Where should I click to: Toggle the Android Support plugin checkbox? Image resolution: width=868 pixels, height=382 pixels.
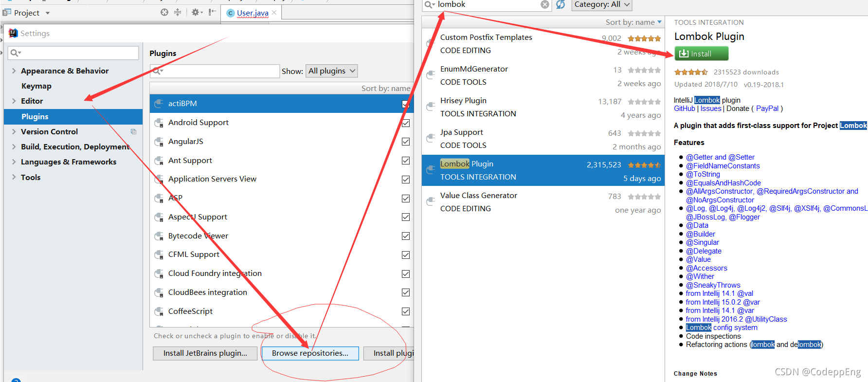(406, 123)
